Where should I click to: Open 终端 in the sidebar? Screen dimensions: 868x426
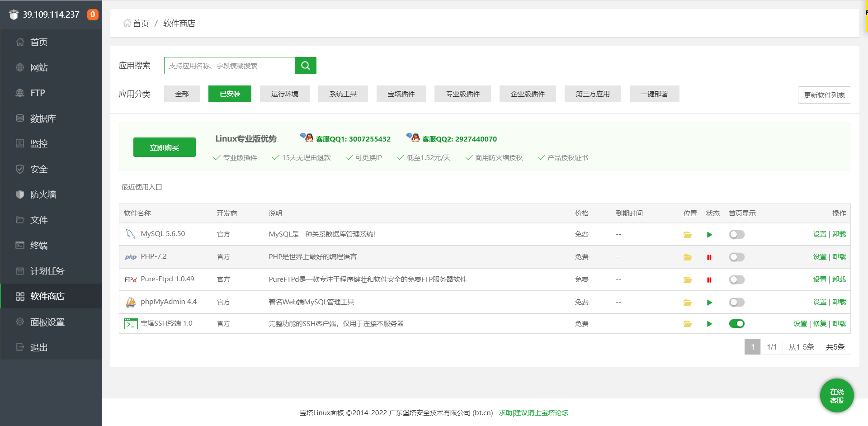coord(51,246)
